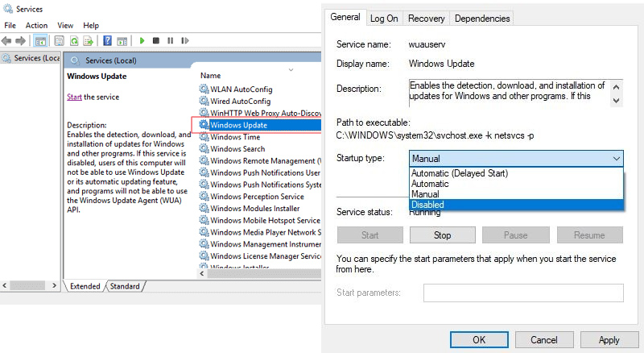Viewport: 644px width, 353px height.
Task: Select WinHTTP Web Proxy Auto-Discovery service name
Action: pos(266,113)
